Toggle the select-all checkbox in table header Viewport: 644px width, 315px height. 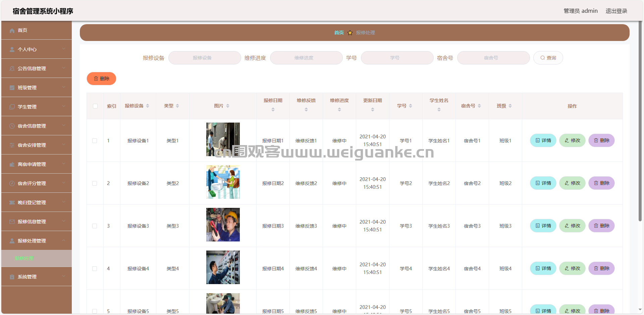[95, 106]
